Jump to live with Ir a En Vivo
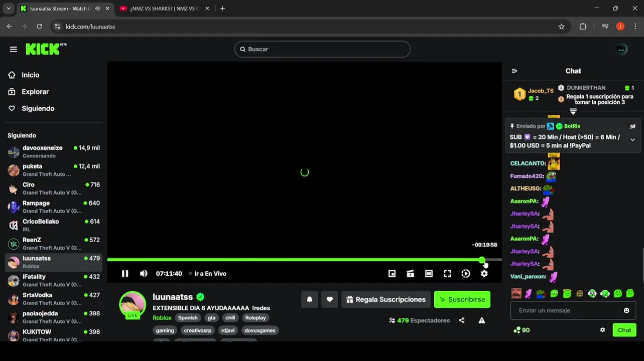This screenshot has height=361, width=644. (207, 273)
